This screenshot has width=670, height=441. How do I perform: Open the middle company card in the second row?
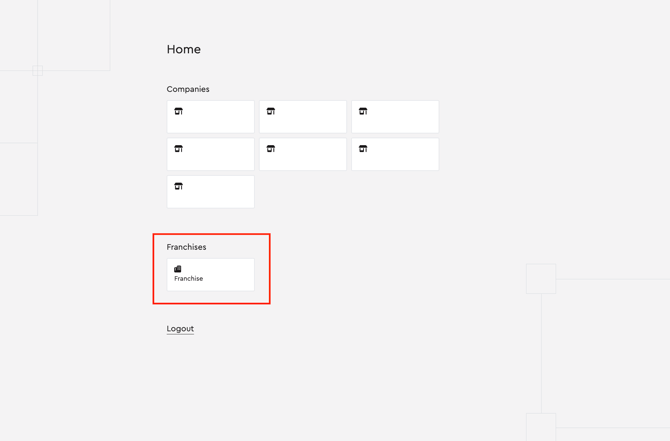[303, 155]
